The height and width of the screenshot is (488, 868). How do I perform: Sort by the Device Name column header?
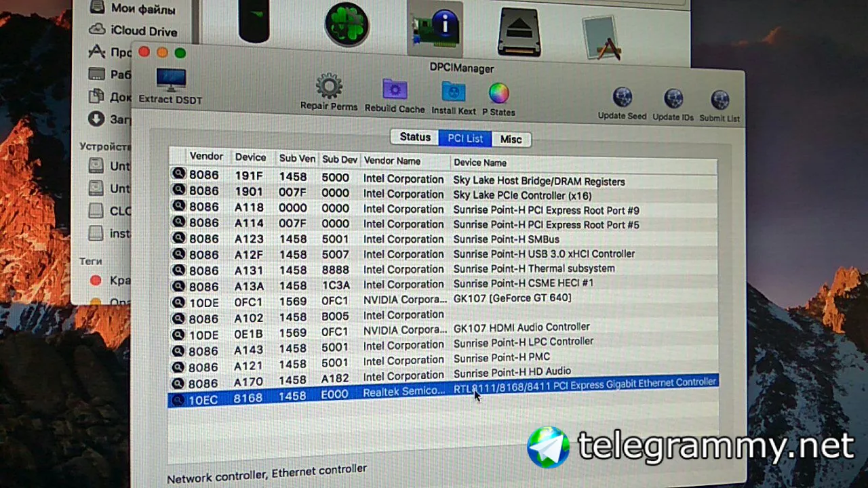(480, 163)
